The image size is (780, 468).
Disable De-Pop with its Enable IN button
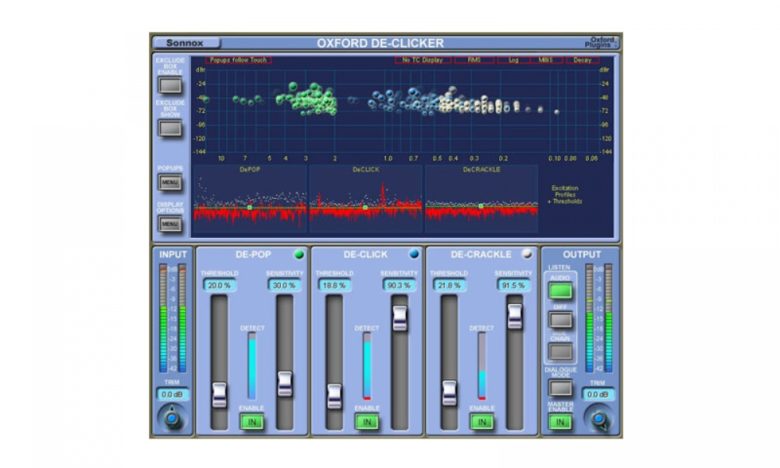tap(252, 422)
